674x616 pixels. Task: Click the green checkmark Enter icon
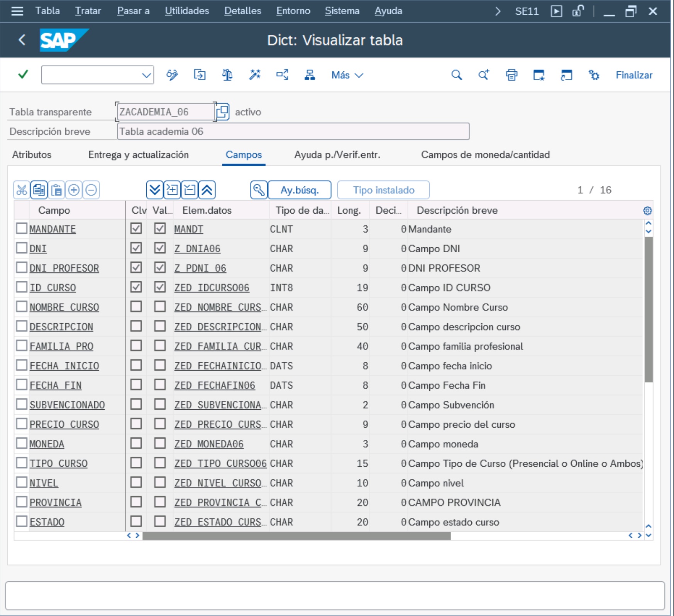click(x=23, y=74)
